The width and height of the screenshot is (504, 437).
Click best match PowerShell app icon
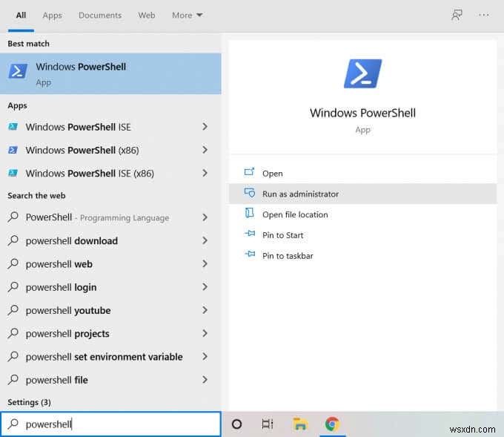pyautogui.click(x=18, y=70)
